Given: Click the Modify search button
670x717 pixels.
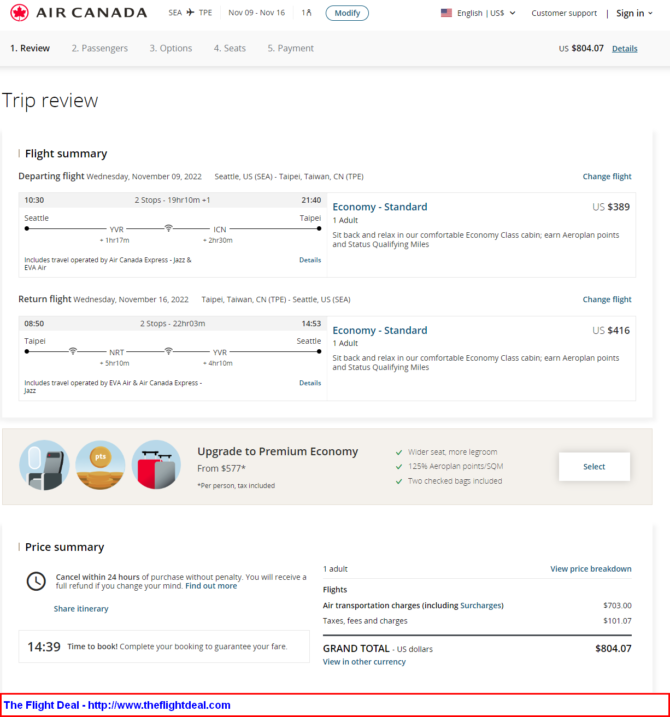Looking at the screenshot, I should click(x=347, y=13).
